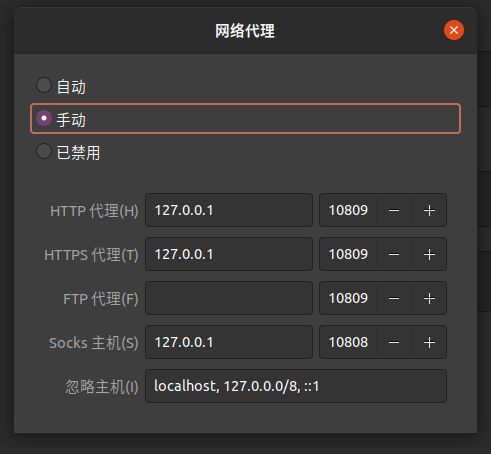Click the Socks port number 10808 field
This screenshot has width=491, height=454.
coord(348,342)
